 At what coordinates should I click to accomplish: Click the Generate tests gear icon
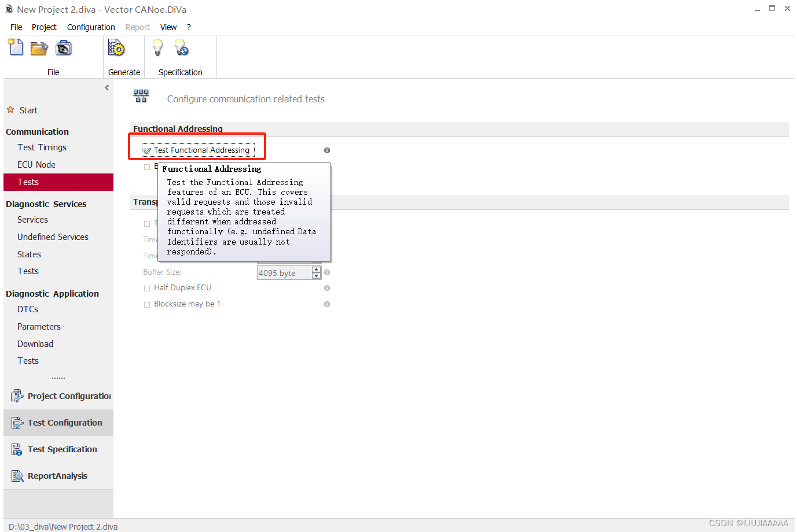pos(116,48)
